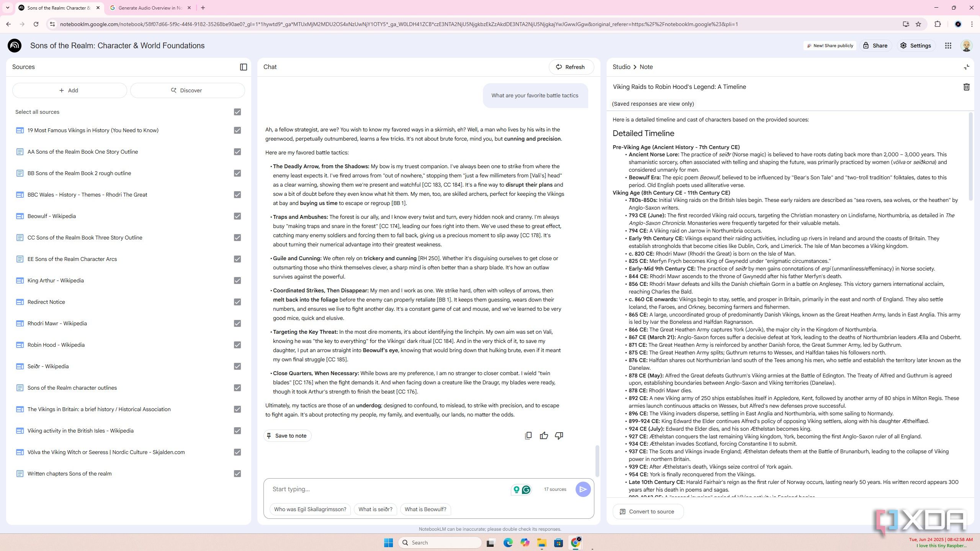
Task: Click the NotebookLM logo icon
Action: (x=15, y=46)
